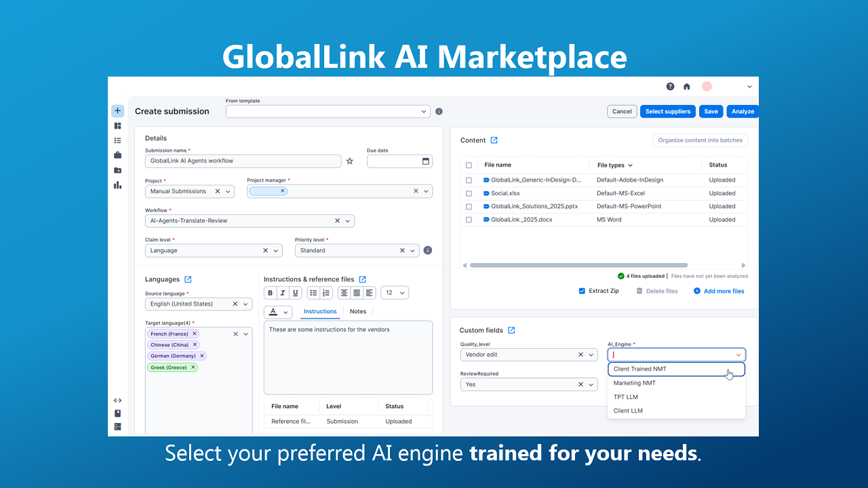This screenshot has height=488, width=868.
Task: Open Content section pop-out icon
Action: click(494, 140)
